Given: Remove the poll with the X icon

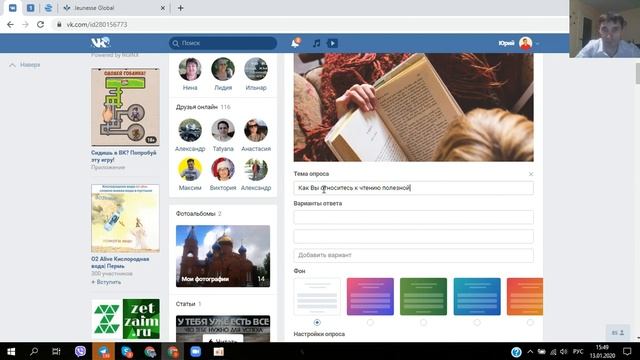Looking at the screenshot, I should click(531, 174).
